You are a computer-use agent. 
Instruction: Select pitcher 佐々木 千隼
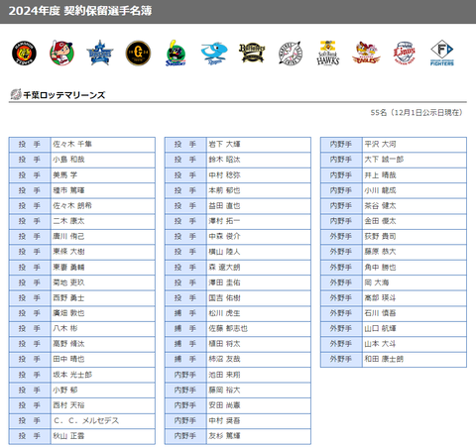(x=72, y=145)
